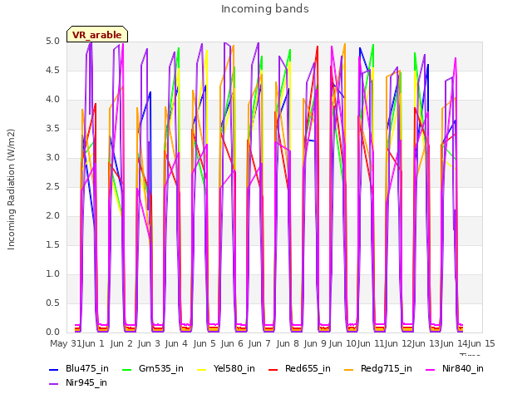Select the Nir945_in legend entry

pos(78,382)
